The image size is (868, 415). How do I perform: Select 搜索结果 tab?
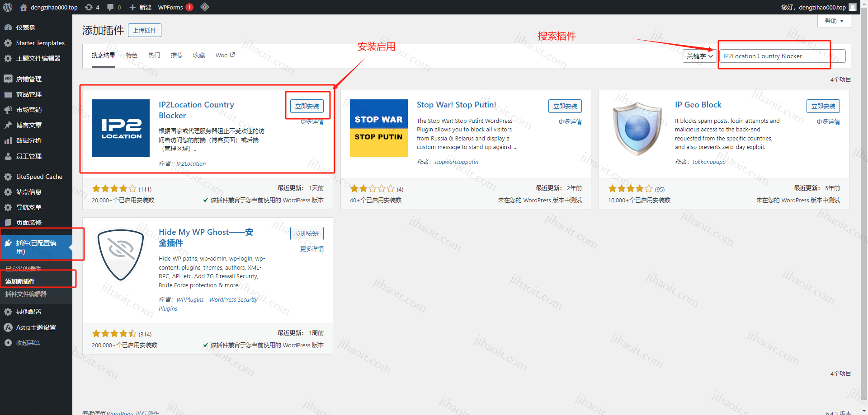(x=104, y=55)
